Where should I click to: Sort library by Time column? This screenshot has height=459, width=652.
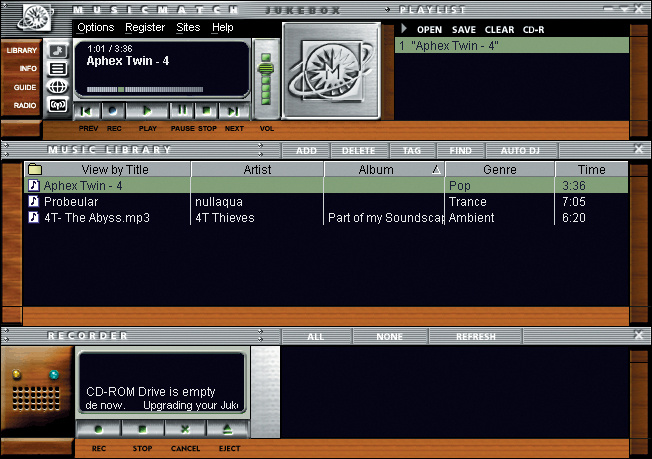coord(592,170)
